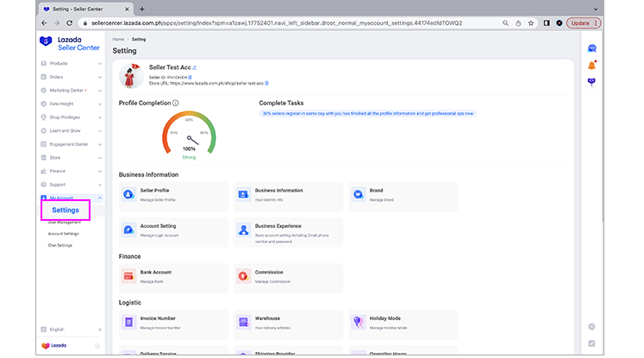The image size is (644, 358).
Task: Open the Bank Account card icon
Action: point(128,276)
